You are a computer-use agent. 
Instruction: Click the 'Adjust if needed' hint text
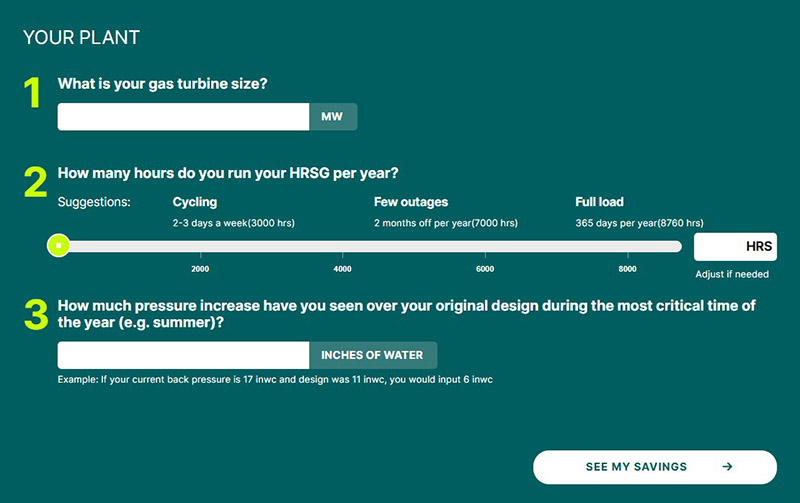(734, 274)
